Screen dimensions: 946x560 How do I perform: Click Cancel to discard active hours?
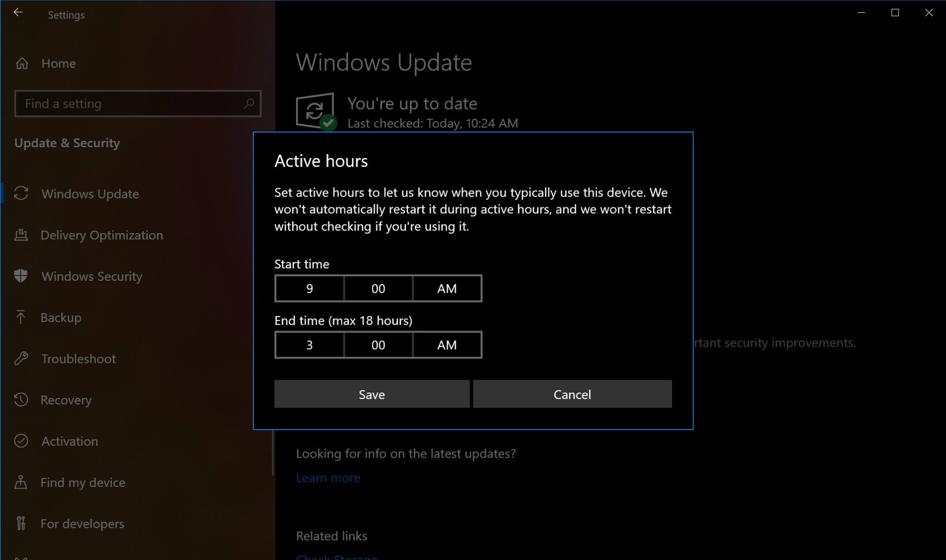point(573,394)
